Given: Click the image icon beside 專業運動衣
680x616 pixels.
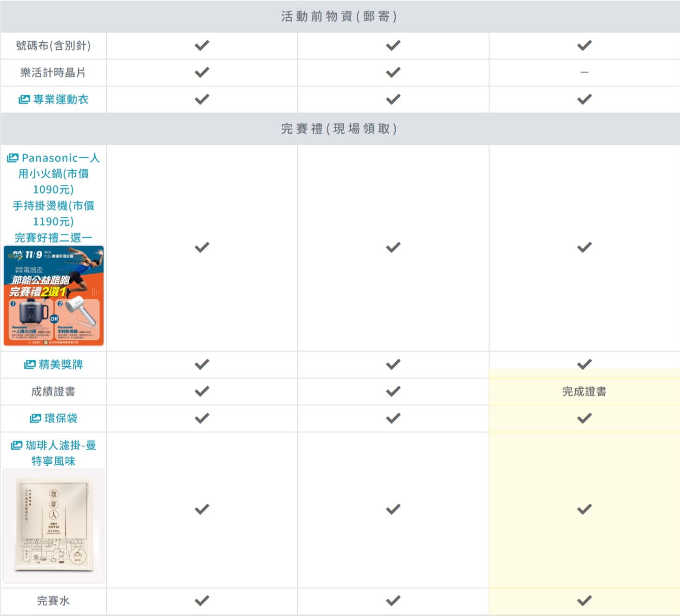Looking at the screenshot, I should pyautogui.click(x=24, y=99).
